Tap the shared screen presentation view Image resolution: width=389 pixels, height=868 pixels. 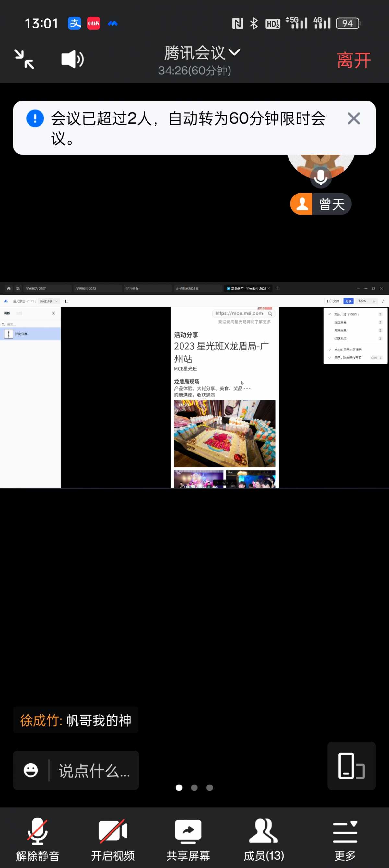click(x=194, y=385)
